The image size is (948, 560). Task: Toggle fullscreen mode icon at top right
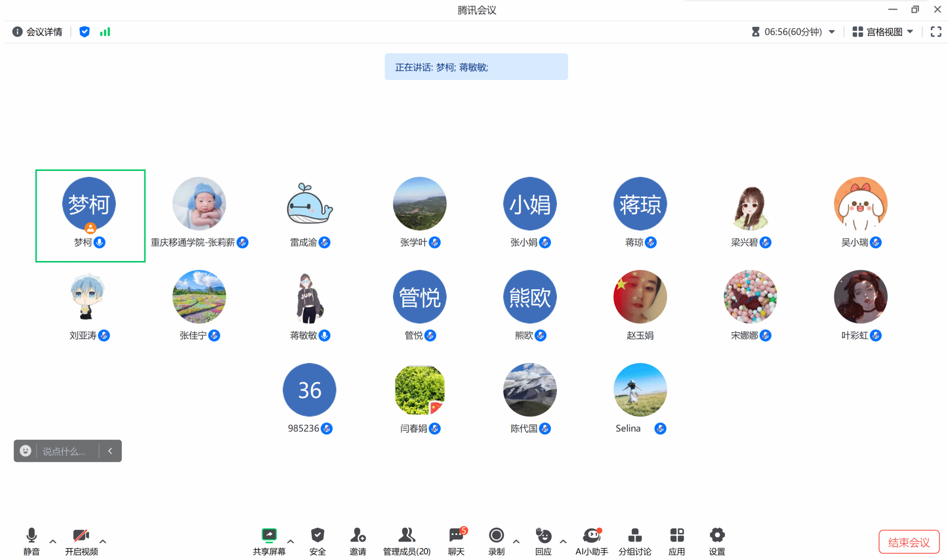coord(936,31)
